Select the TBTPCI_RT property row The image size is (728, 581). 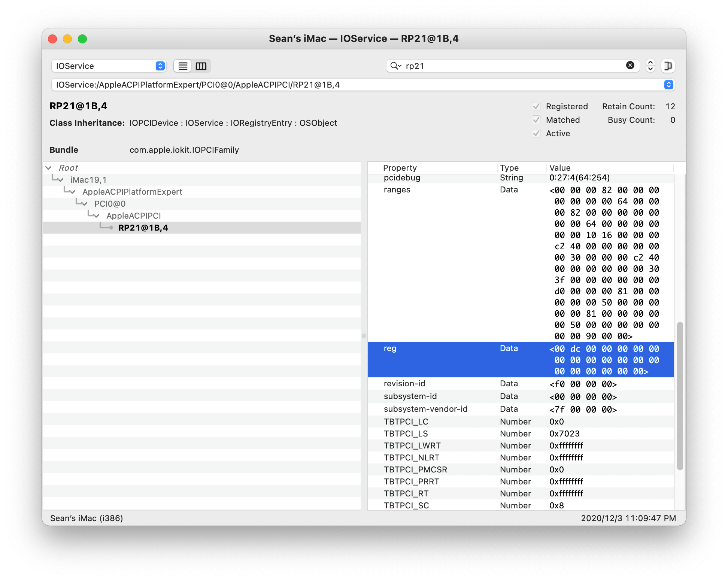(521, 493)
